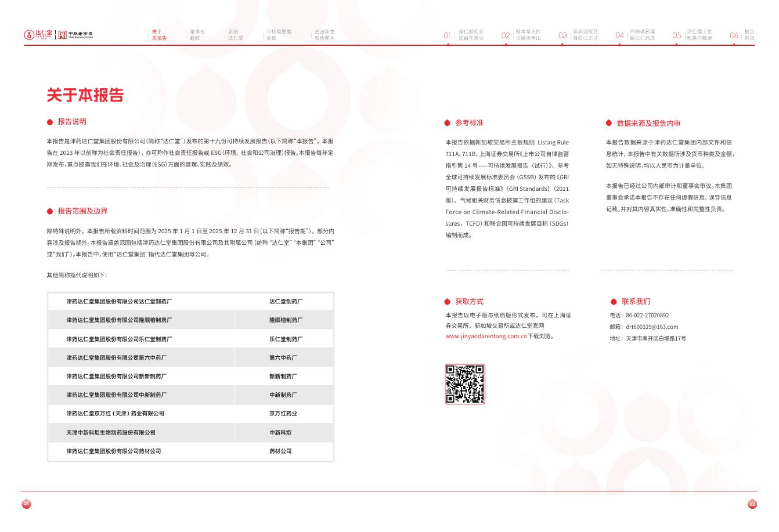Click the email address drt600329@163.com

(652, 327)
